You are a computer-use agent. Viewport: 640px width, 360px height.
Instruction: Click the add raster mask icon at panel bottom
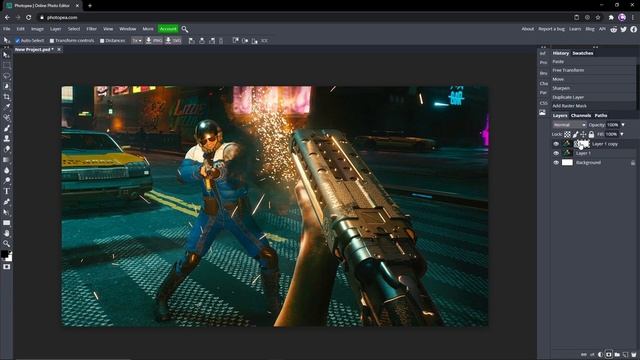609,355
